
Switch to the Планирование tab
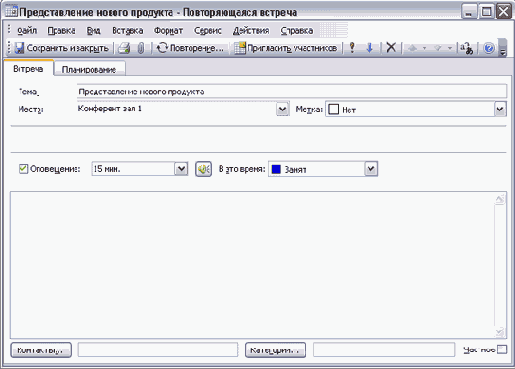89,69
